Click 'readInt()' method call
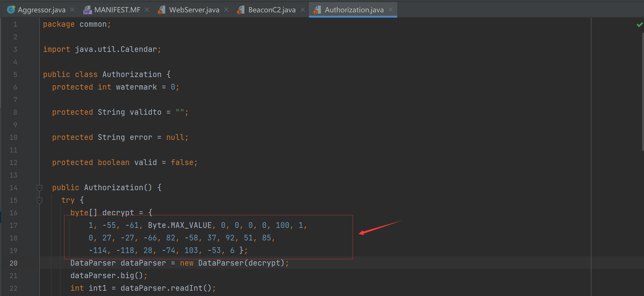Viewport: 644px width, 296px height. (x=191, y=288)
